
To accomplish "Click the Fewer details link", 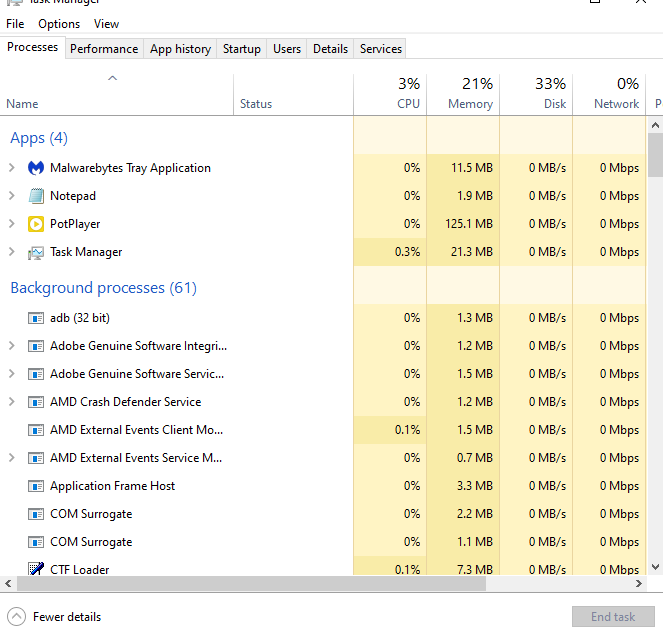I will 67,617.
